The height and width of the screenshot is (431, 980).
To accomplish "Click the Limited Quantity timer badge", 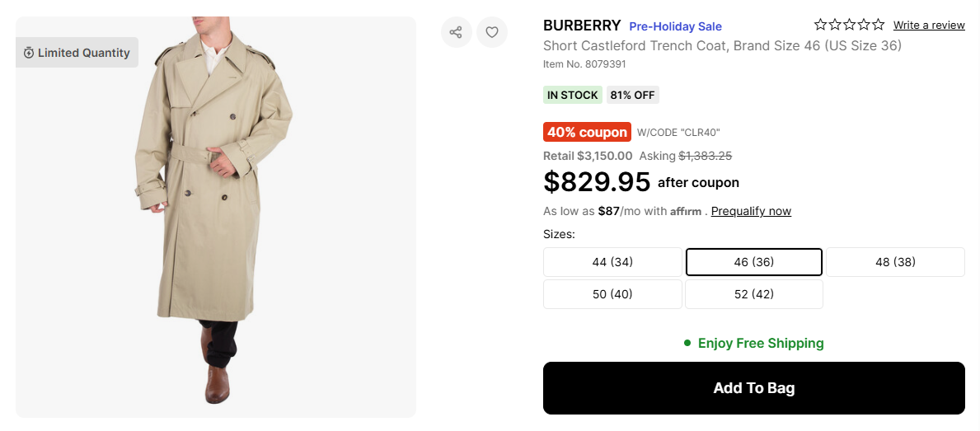I will 77,53.
